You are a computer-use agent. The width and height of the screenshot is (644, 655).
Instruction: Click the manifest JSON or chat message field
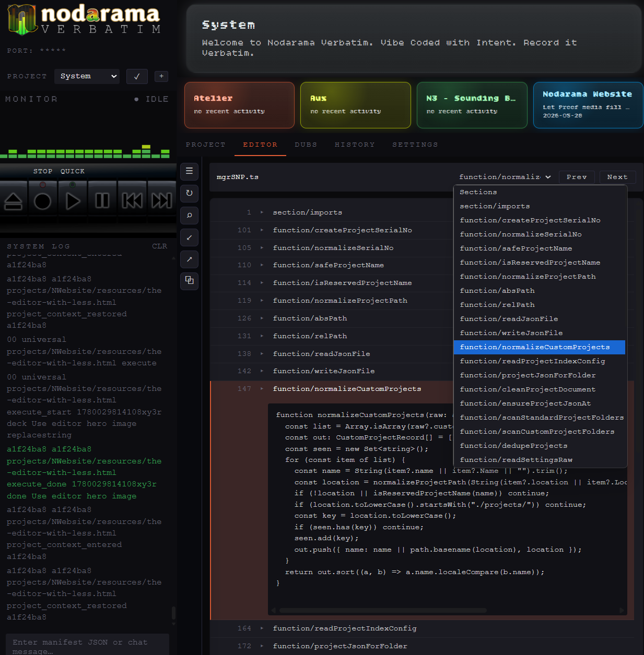point(87,645)
